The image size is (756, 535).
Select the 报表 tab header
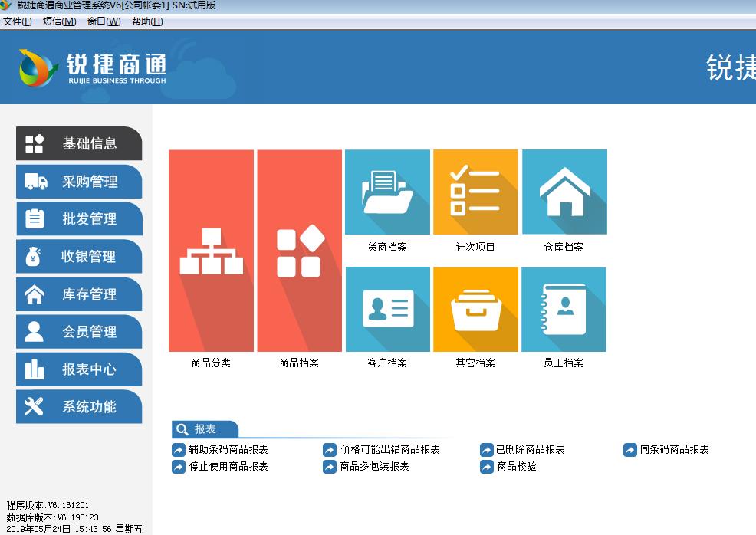pos(205,429)
